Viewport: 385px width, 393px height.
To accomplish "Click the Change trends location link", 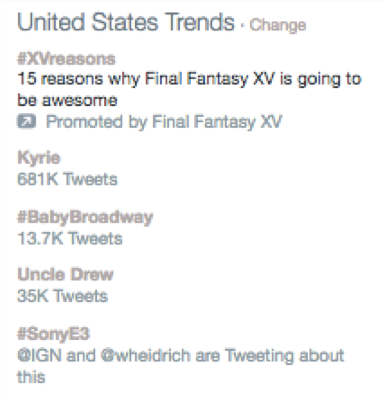I will 278,25.
